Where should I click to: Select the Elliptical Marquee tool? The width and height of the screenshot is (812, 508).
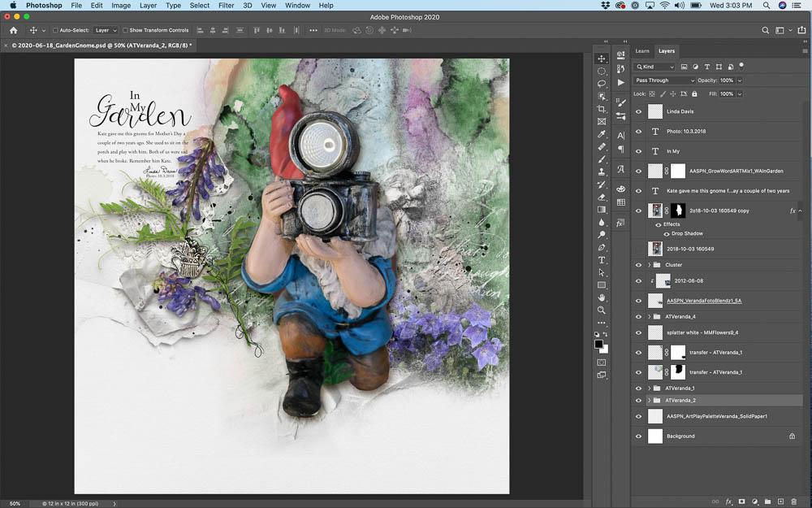601,71
